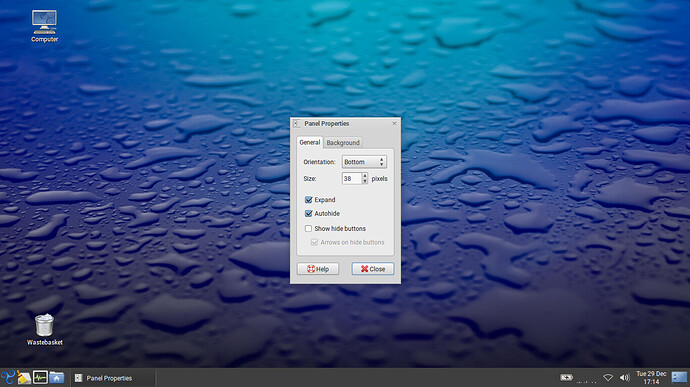Click the battery status tray icon
The height and width of the screenshot is (387, 690).
coord(566,378)
